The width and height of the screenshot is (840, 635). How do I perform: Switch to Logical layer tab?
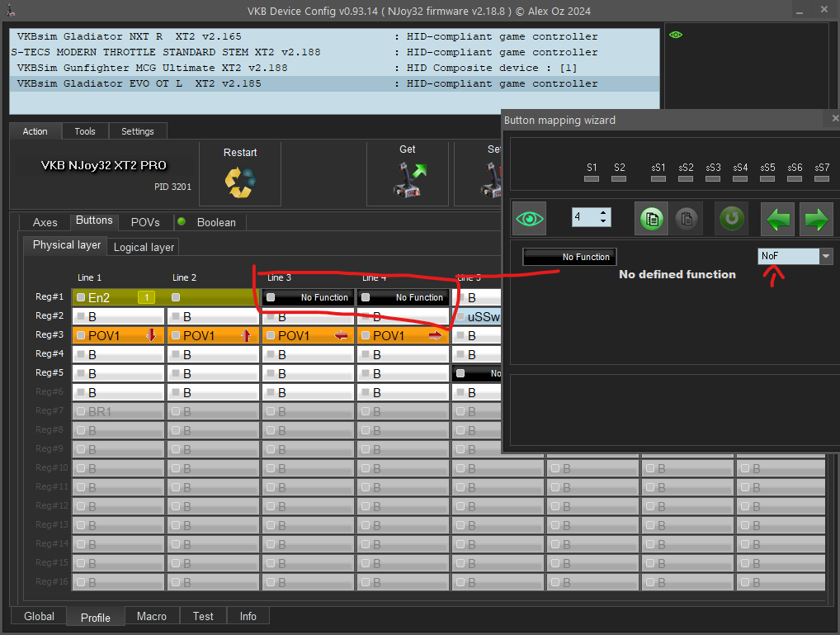click(144, 247)
